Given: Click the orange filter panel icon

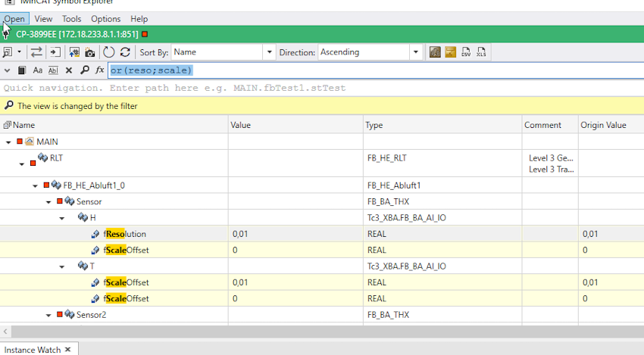Looking at the screenshot, I should [451, 52].
